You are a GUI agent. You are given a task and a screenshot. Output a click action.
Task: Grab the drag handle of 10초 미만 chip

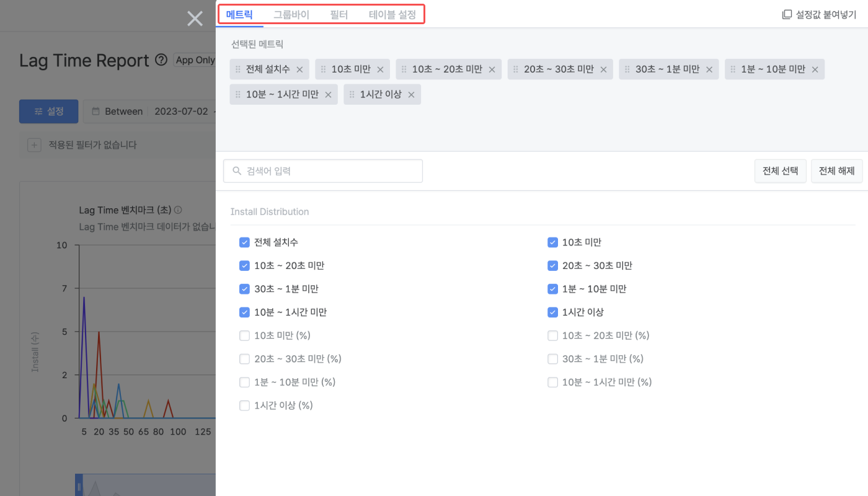[x=323, y=69]
